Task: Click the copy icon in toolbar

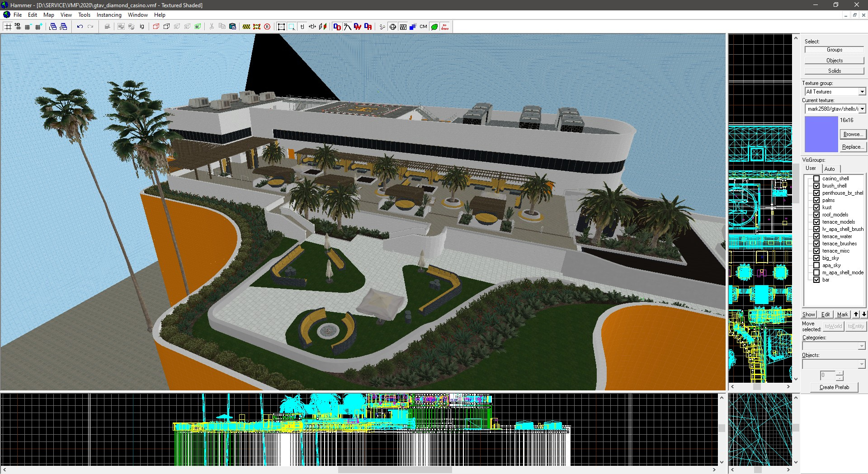Action: 222,27
